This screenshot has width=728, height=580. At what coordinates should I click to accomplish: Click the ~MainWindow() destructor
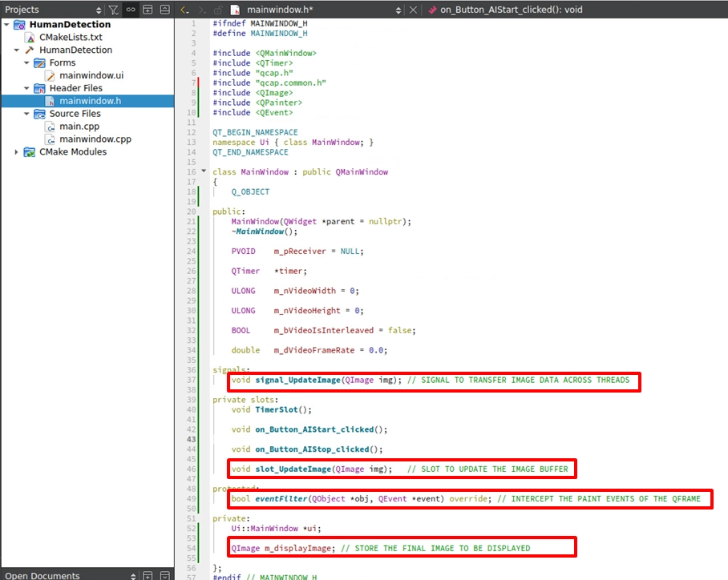[264, 231]
